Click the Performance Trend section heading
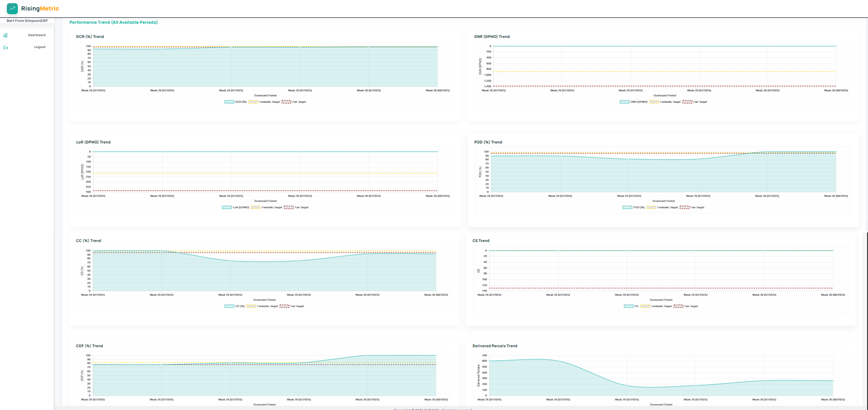Viewport: 868px width, 410px height. [x=113, y=22]
